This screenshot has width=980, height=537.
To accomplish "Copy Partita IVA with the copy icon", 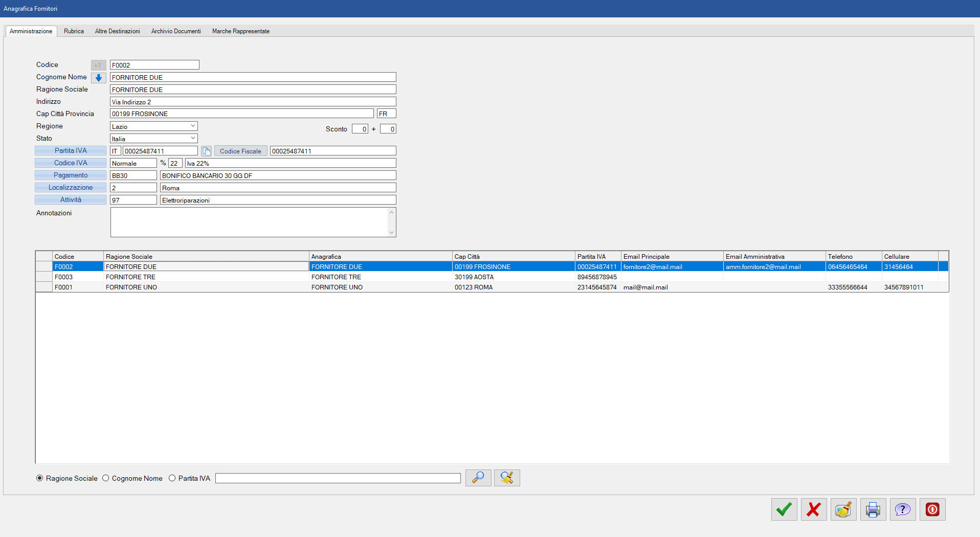I will (x=206, y=151).
